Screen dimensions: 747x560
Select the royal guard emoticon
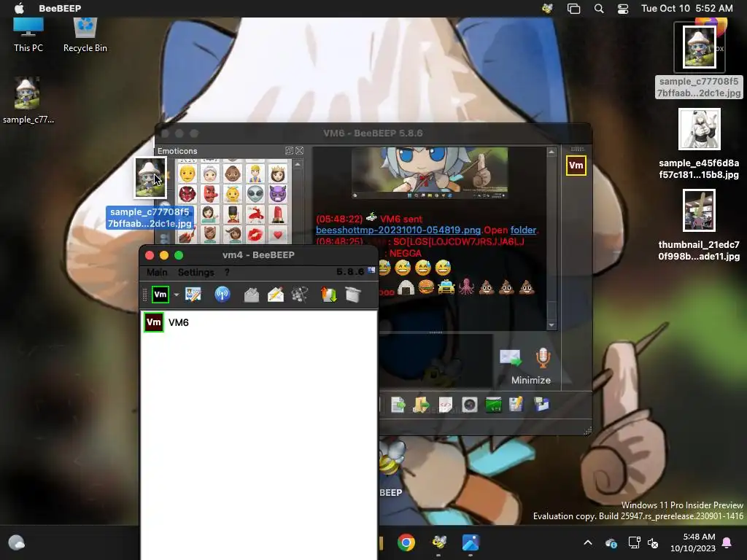(233, 215)
